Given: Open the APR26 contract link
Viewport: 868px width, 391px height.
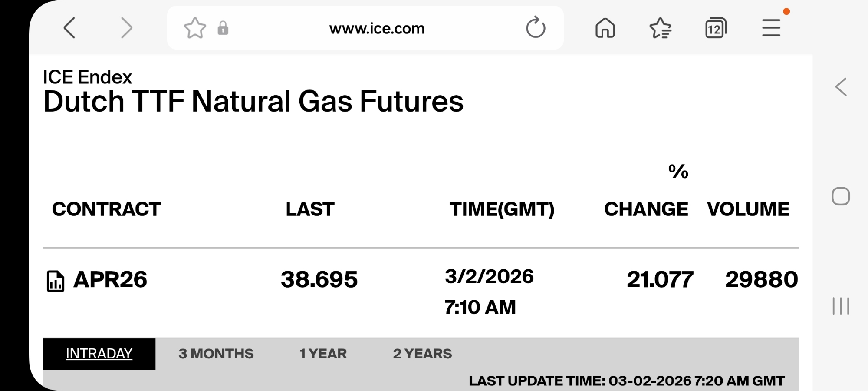Looking at the screenshot, I should tap(110, 279).
